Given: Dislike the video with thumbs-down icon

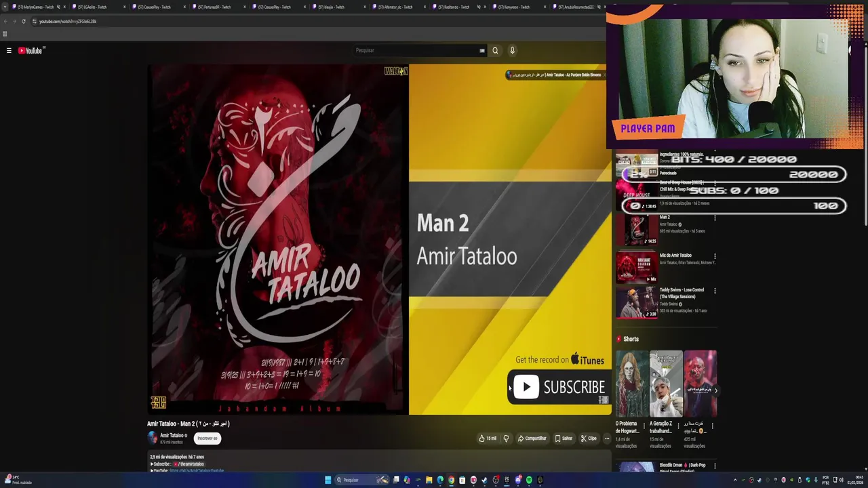Looking at the screenshot, I should coord(506,439).
